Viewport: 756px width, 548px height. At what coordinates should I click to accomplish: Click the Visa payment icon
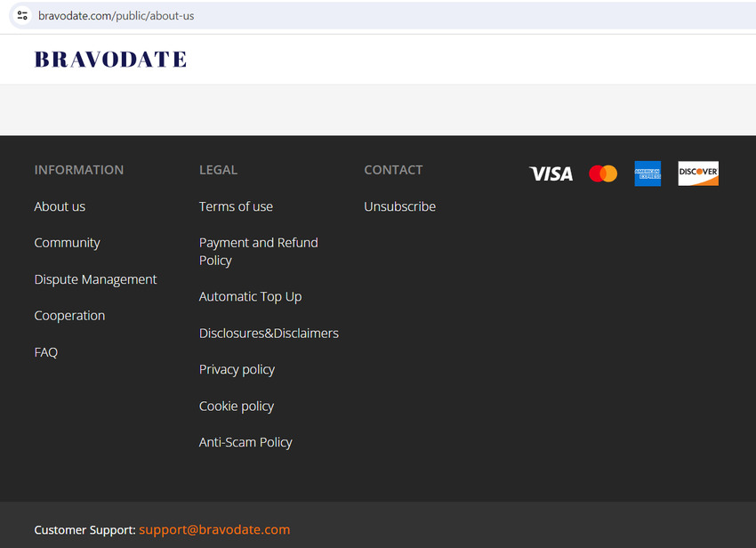point(551,173)
